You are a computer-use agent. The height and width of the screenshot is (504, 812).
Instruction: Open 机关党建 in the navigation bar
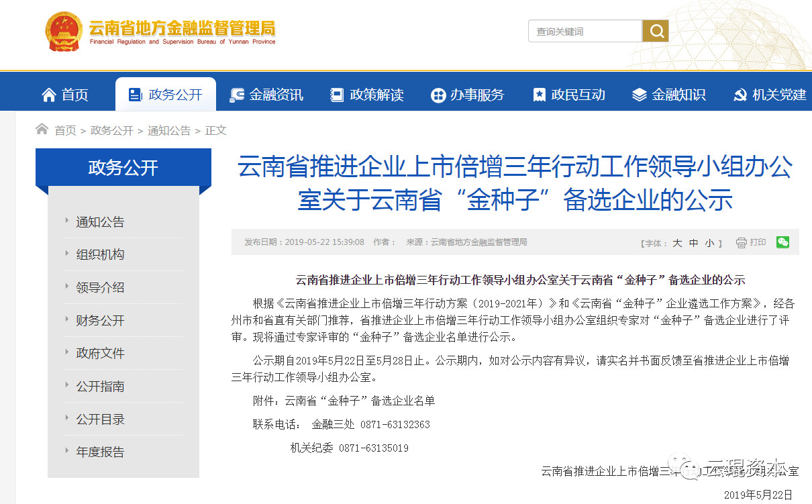click(x=770, y=95)
